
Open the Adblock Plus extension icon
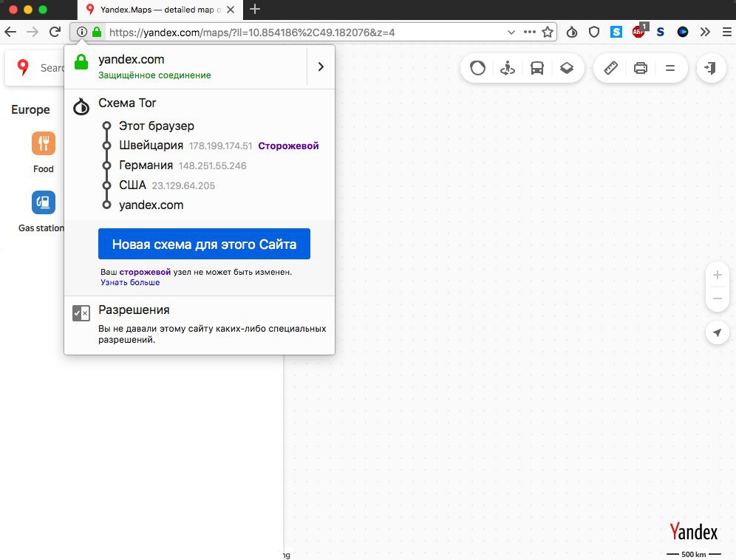coord(639,31)
